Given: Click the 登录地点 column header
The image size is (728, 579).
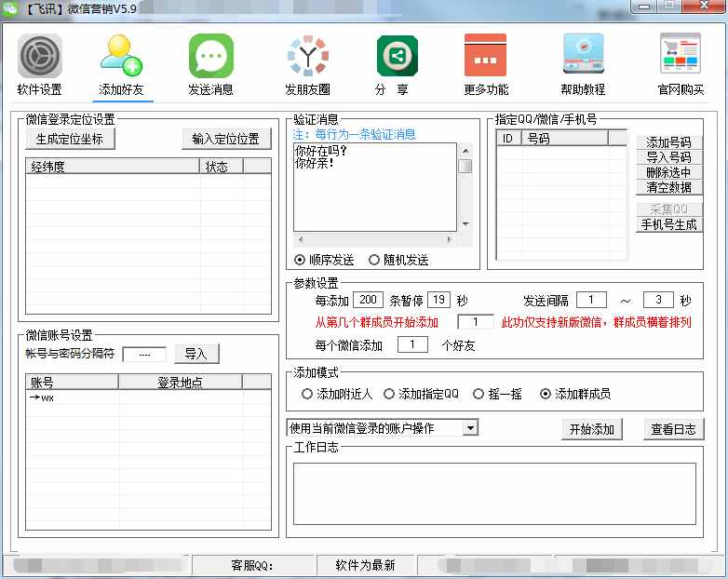Looking at the screenshot, I should point(181,383).
